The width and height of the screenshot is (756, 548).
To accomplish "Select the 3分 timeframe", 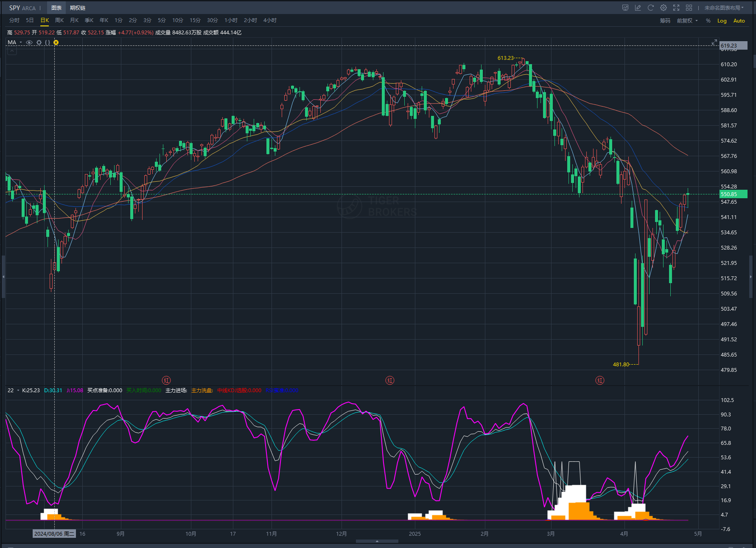I will [x=147, y=20].
